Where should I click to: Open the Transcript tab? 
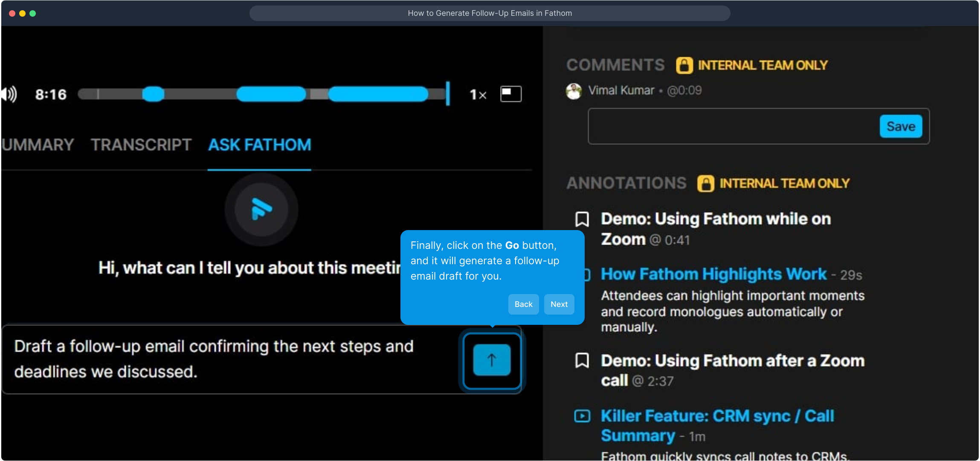tap(141, 145)
